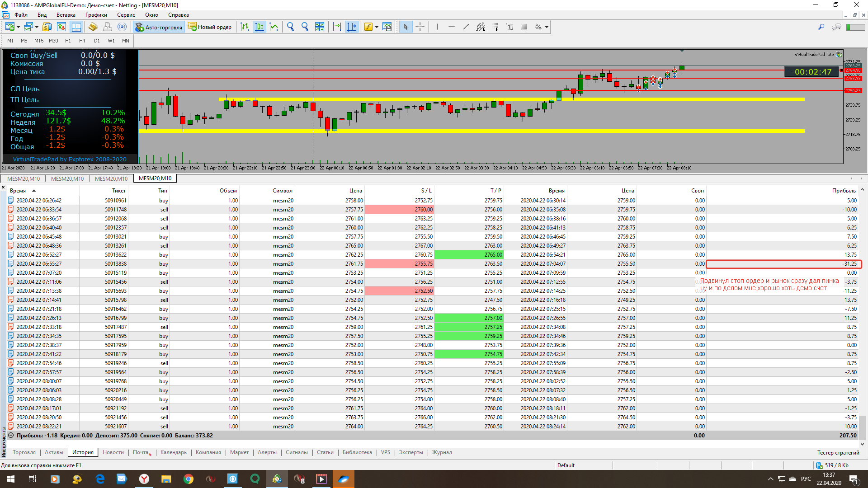
Task: Expand the new chart dropdown arrow
Action: pyautogui.click(x=18, y=27)
